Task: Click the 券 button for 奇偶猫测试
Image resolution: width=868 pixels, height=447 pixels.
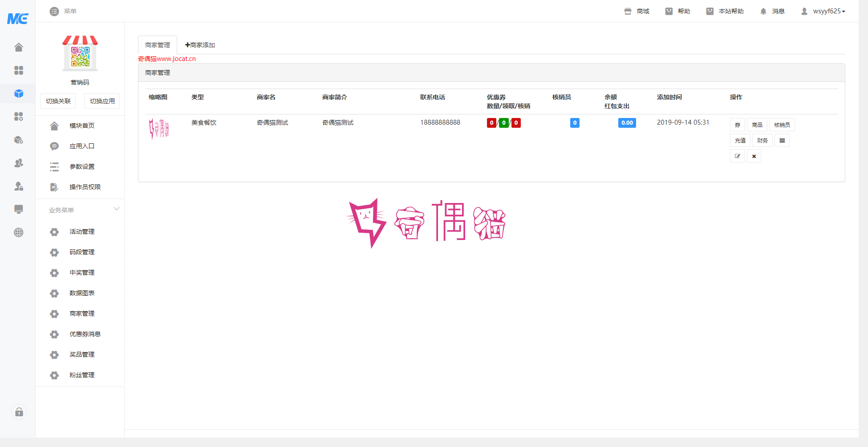Action: coord(738,125)
